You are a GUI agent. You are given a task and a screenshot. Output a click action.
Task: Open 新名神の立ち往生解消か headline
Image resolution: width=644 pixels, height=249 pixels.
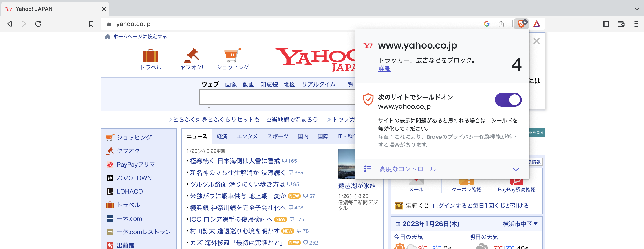pos(238,173)
